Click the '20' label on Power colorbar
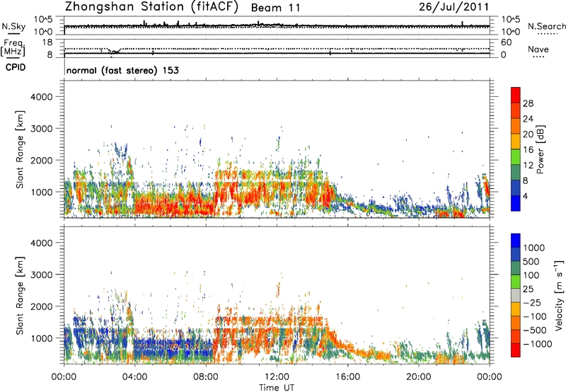 tap(528, 134)
